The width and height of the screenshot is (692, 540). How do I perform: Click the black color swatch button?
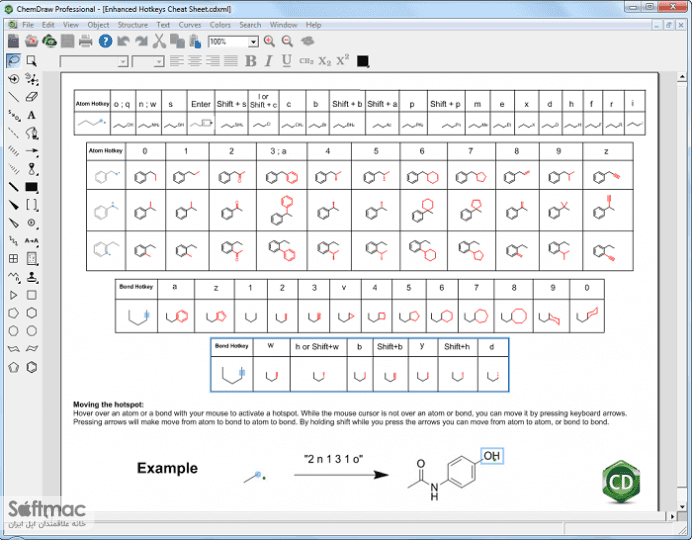[362, 61]
